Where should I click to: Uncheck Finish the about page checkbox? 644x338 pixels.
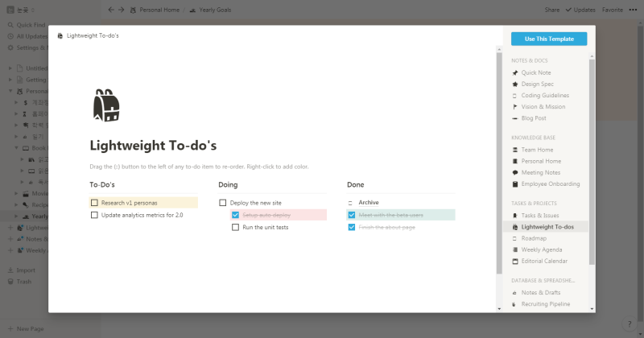[x=352, y=228]
